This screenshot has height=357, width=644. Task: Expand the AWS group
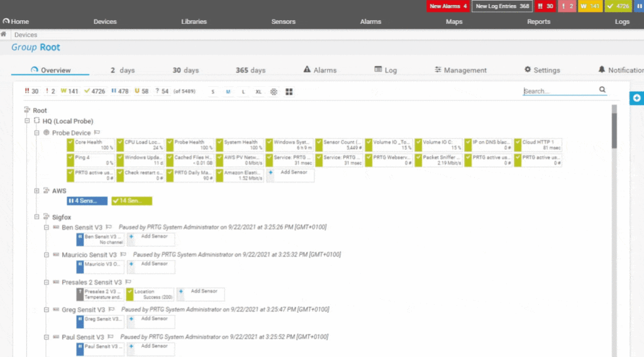point(36,191)
